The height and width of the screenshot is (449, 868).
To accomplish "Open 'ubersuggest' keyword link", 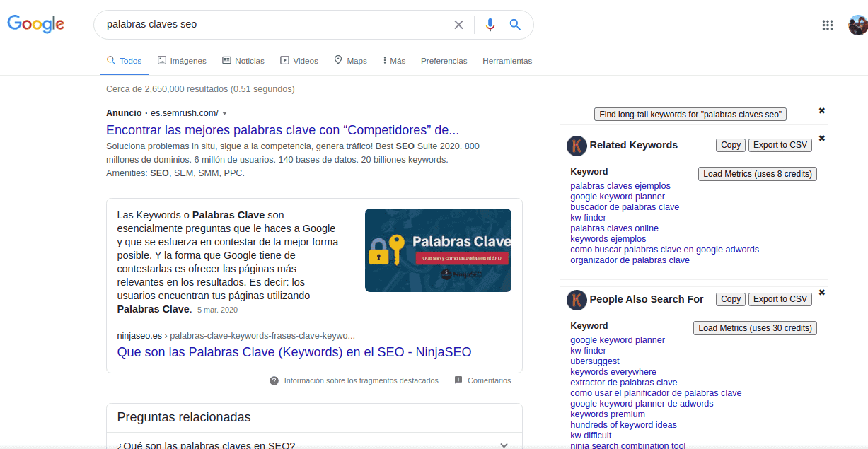I will coord(594,361).
